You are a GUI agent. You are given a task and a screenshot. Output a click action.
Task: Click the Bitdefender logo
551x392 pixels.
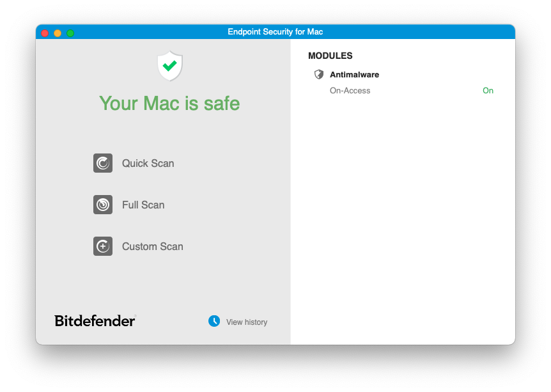(95, 321)
